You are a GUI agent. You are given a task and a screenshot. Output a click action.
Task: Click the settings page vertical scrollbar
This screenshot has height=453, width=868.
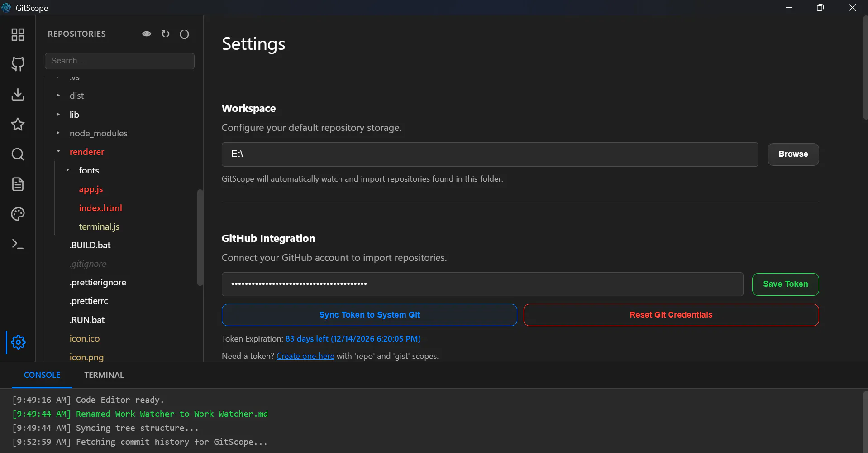(865, 68)
